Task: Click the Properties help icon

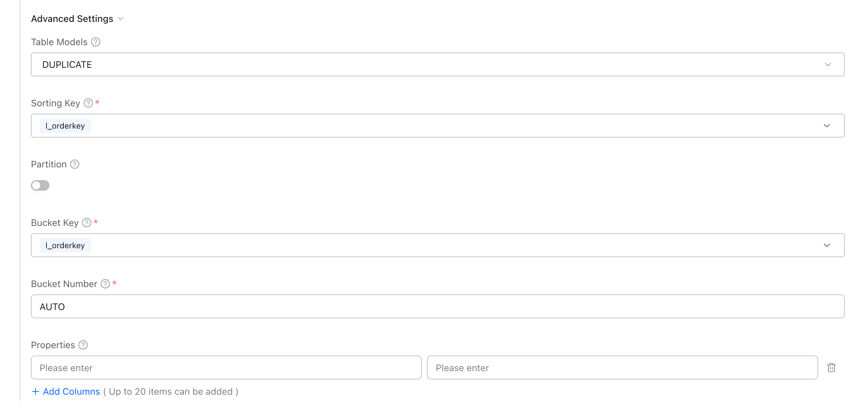Action: (x=83, y=345)
